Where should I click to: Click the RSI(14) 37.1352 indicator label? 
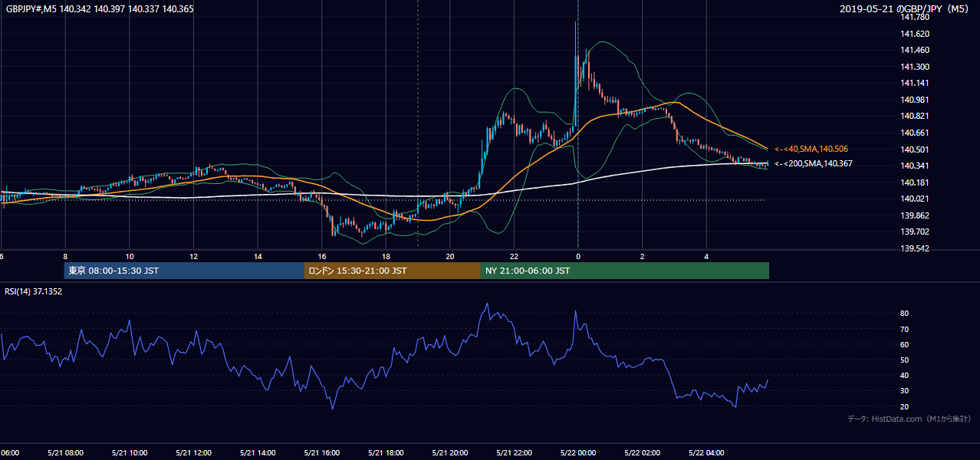[34, 291]
